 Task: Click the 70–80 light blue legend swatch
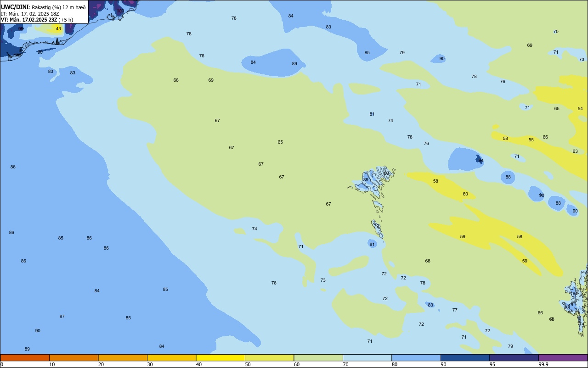click(367, 357)
